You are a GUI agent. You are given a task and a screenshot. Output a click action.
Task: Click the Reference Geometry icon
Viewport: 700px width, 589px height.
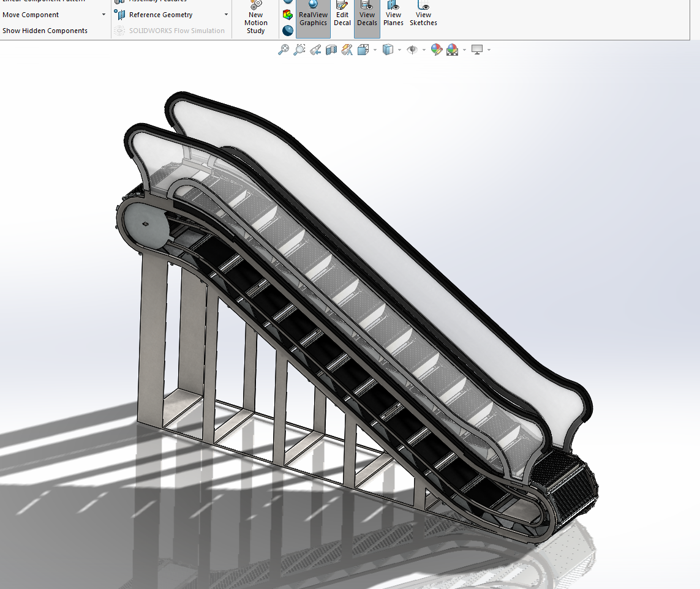(x=119, y=15)
